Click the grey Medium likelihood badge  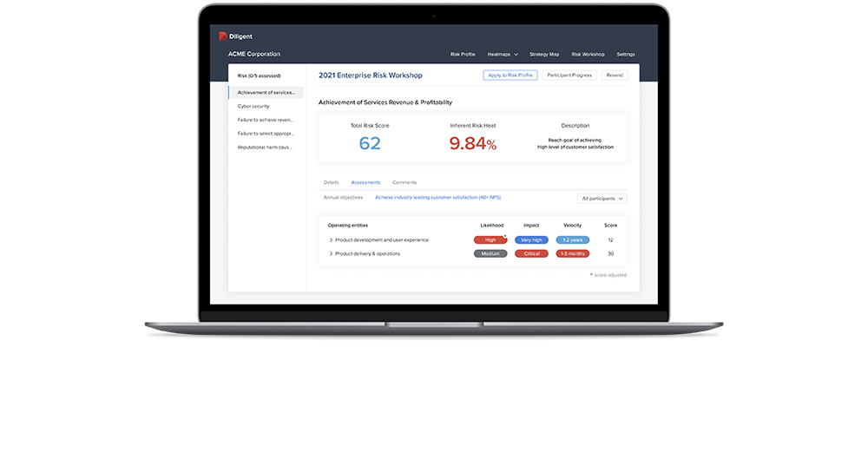[x=490, y=254]
